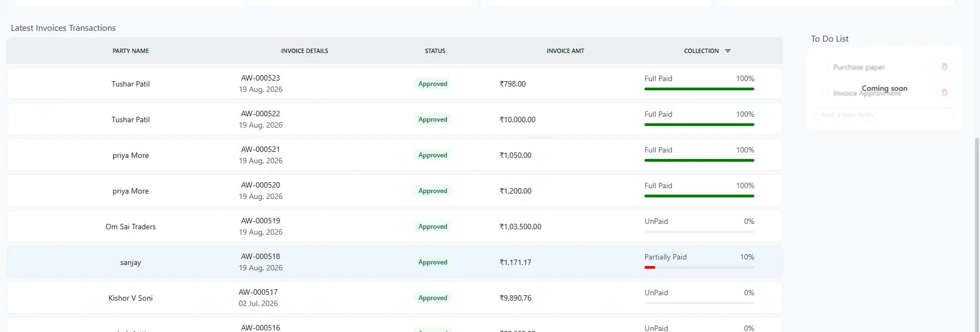Delete the Purchase paper to-do item
980x332 pixels.
coord(945,67)
